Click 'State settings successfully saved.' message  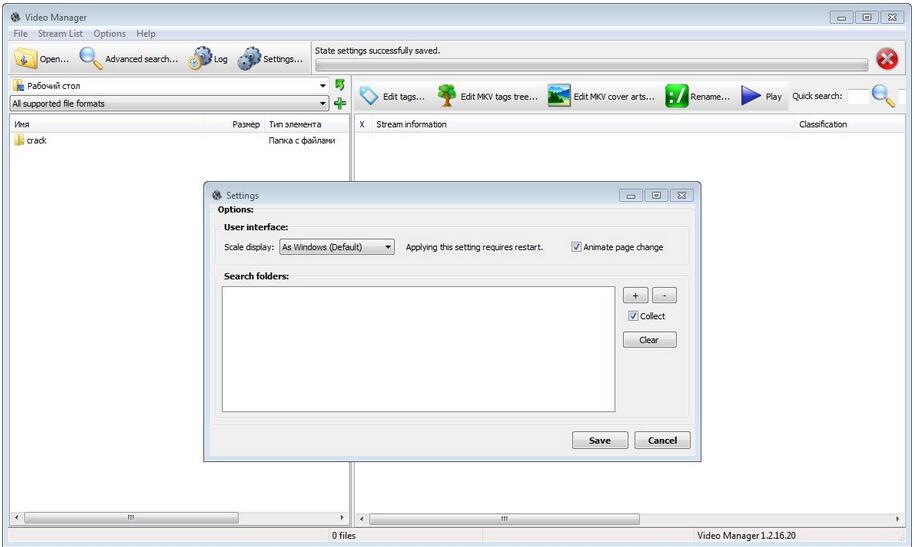pos(378,51)
